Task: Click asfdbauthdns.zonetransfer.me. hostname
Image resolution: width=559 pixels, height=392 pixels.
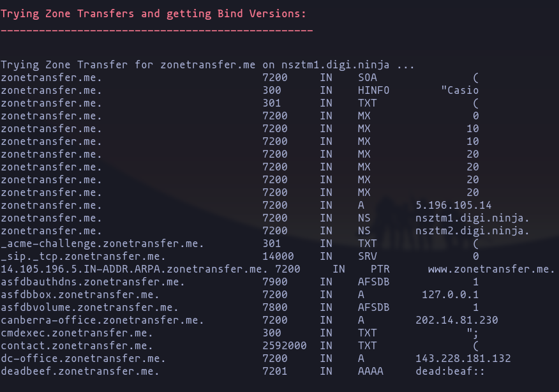Action: (93, 282)
